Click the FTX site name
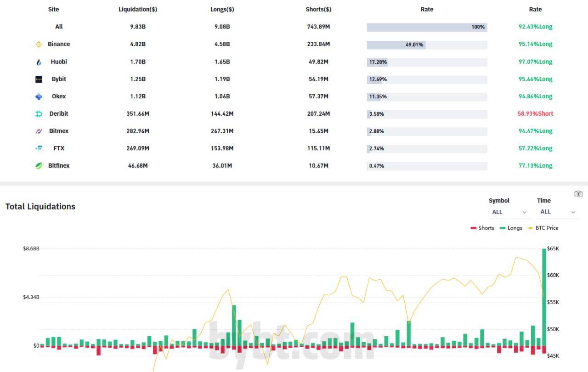This screenshot has height=372, width=588. [59, 148]
